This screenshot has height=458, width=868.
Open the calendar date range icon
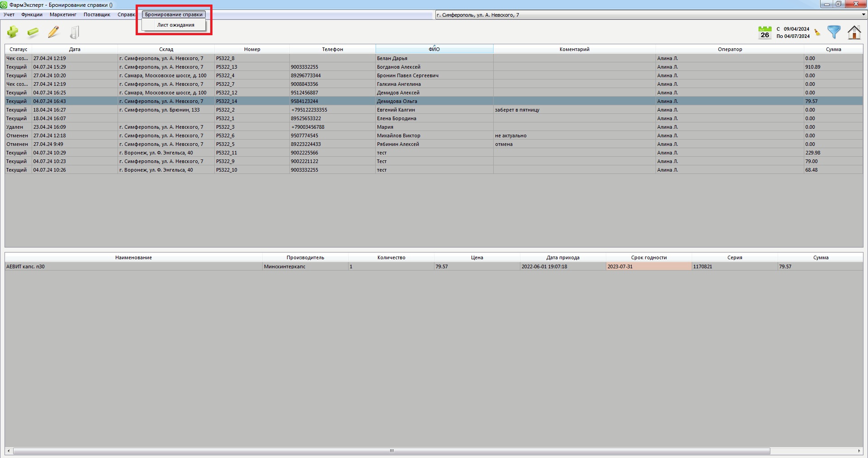click(764, 33)
